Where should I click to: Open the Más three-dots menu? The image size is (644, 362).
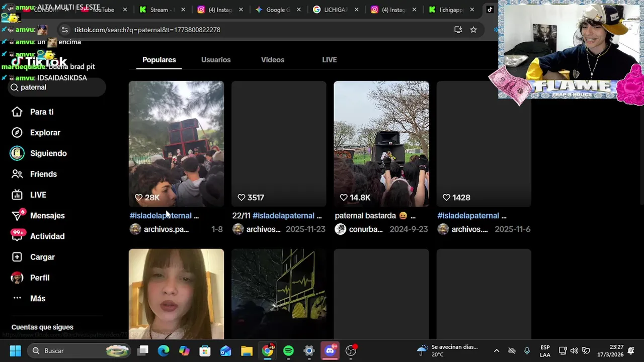tap(17, 298)
